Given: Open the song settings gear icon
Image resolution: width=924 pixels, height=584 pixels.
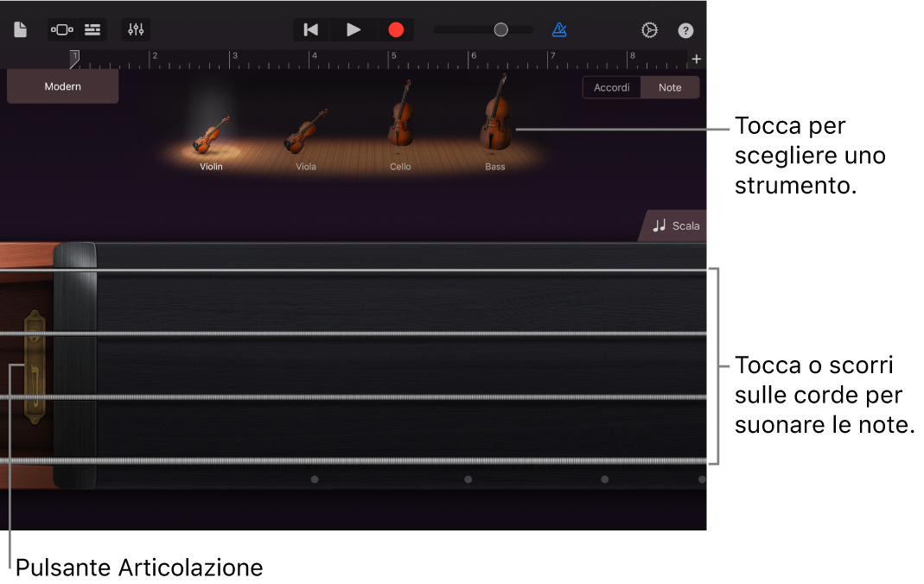Looking at the screenshot, I should coord(649,29).
